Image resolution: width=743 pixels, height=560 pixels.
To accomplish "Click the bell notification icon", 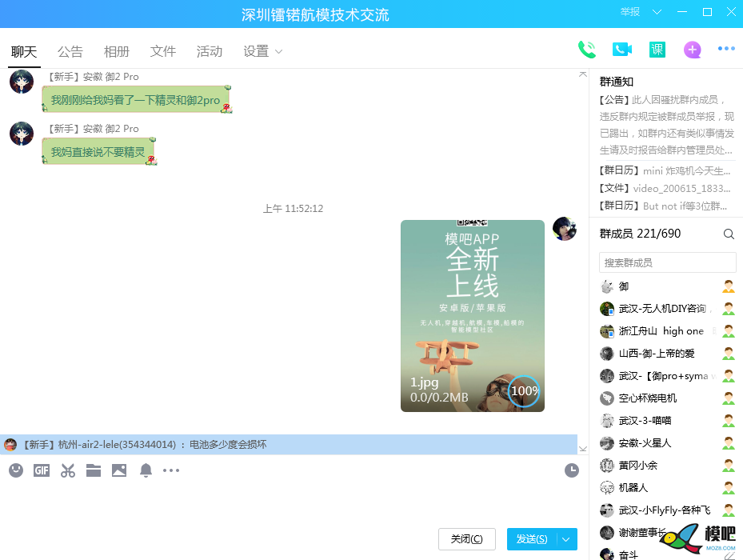I will [146, 470].
